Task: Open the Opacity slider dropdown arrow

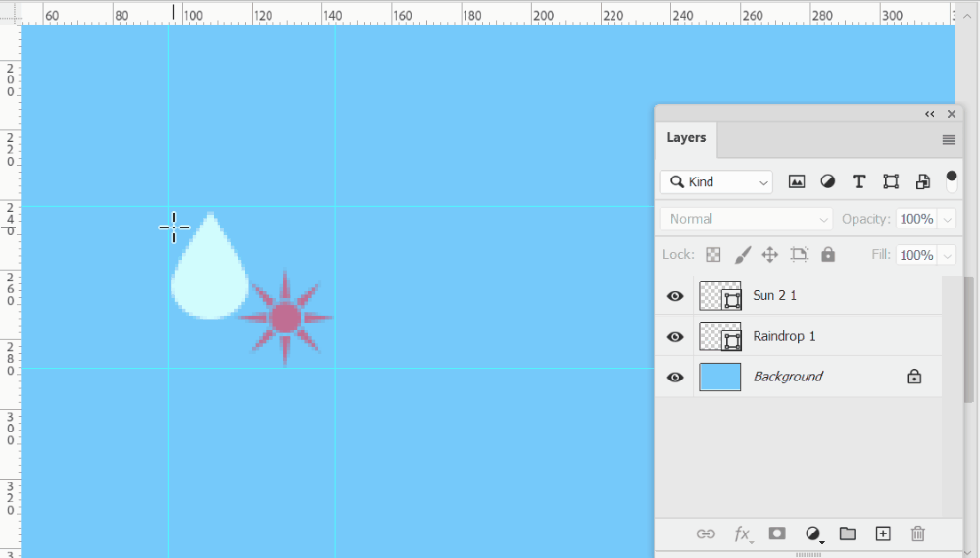Action: click(948, 219)
